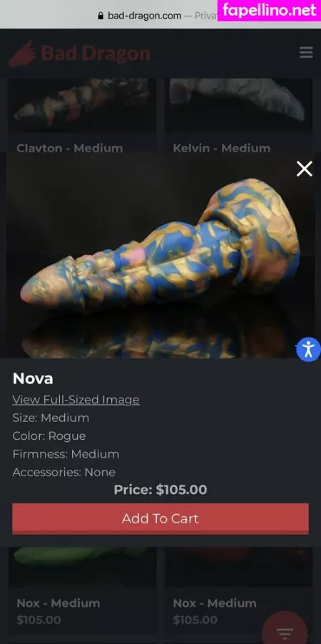
Task: Open Nox - Medium listing under red thumbnail
Action: pyautogui.click(x=215, y=603)
